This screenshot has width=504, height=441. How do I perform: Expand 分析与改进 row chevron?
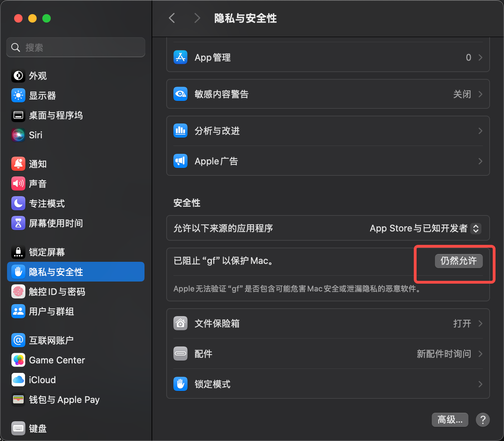[480, 131]
